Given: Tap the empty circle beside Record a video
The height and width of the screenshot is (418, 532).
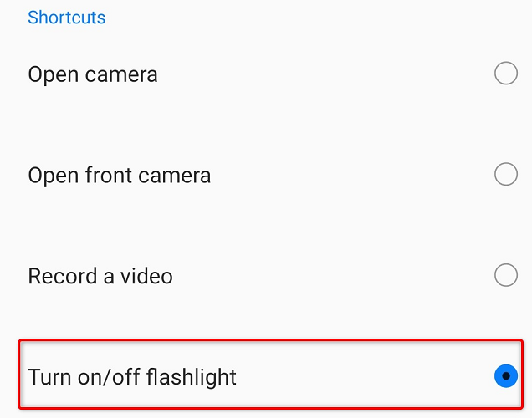Looking at the screenshot, I should click(x=506, y=275).
